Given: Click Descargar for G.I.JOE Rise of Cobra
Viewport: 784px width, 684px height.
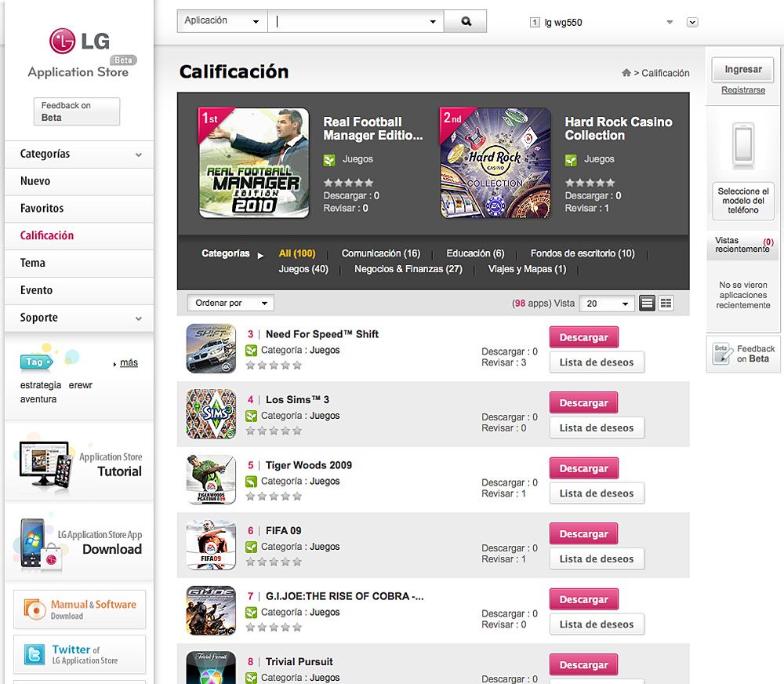Looking at the screenshot, I should (583, 599).
